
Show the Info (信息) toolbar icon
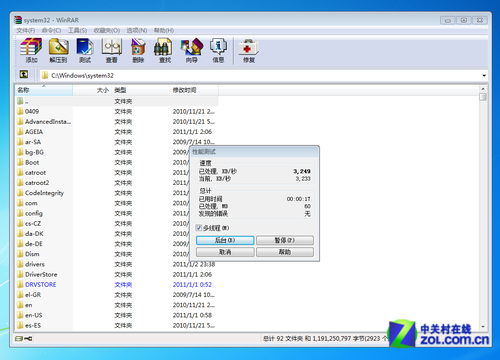(218, 50)
